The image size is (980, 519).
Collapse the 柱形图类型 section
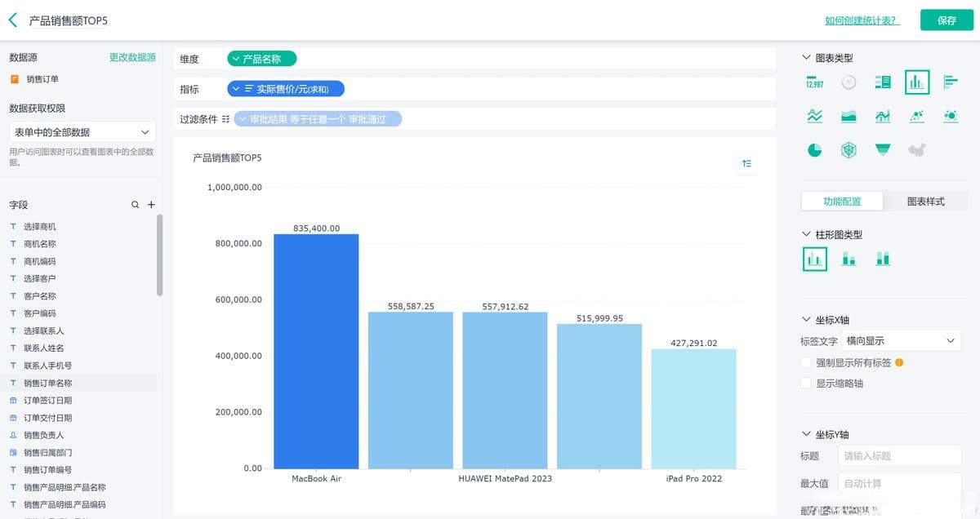point(807,234)
